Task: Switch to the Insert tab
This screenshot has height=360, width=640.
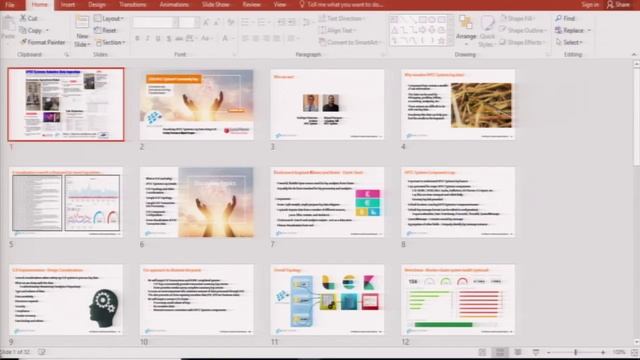Action: click(x=68, y=4)
